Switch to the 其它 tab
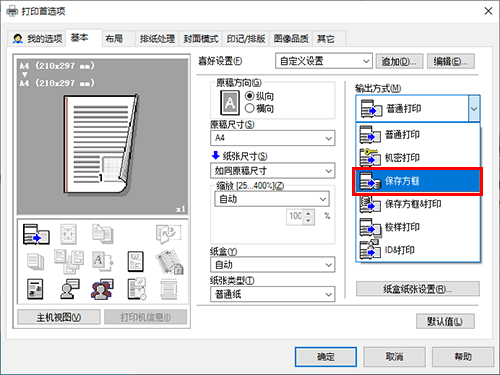The width and height of the screenshot is (500, 375). click(x=329, y=39)
